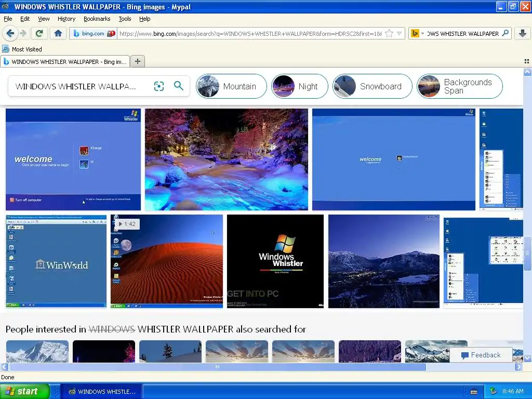Click the horizontal scrollbar thumb
This screenshot has width=532, height=399.
217,366
